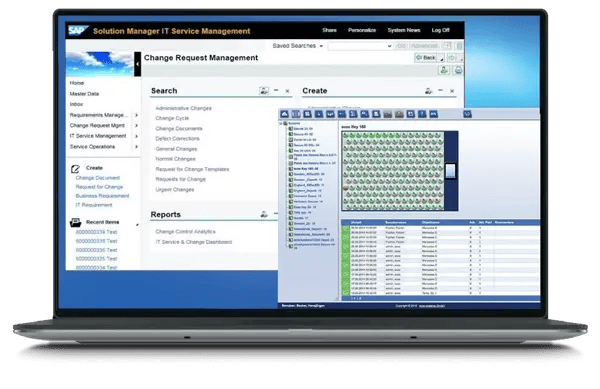Click the briefcase icon in overlay toolbar
600x389 pixels.
coord(399,114)
